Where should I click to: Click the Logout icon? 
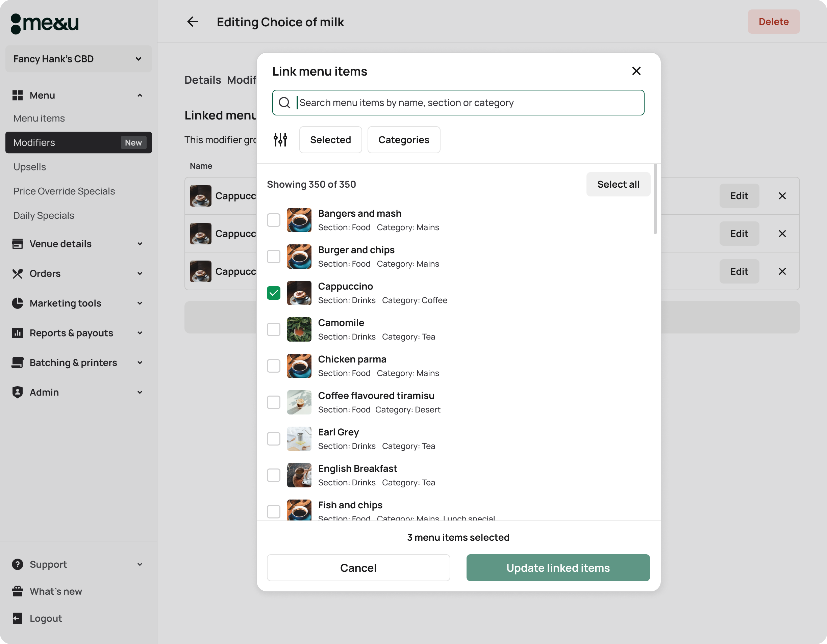coord(18,618)
